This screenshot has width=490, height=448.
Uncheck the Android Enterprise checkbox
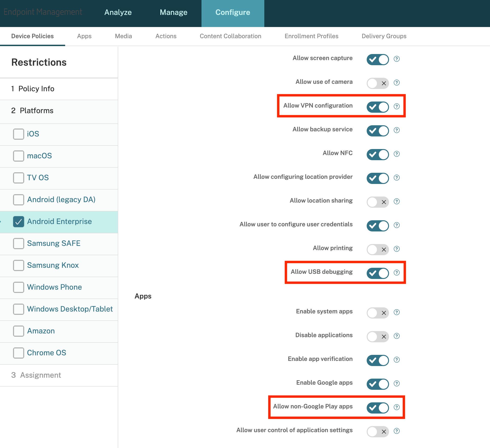point(18,222)
